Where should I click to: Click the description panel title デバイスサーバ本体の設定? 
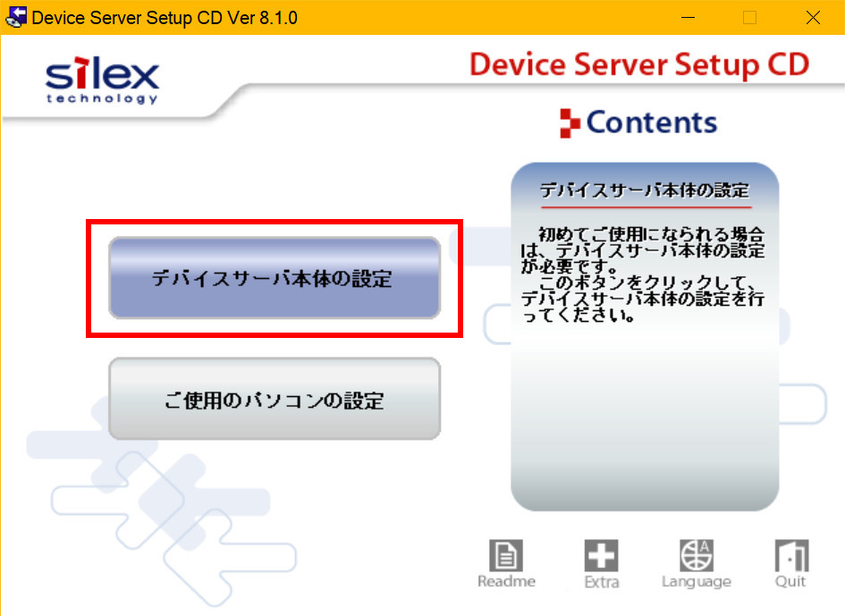[x=645, y=190]
